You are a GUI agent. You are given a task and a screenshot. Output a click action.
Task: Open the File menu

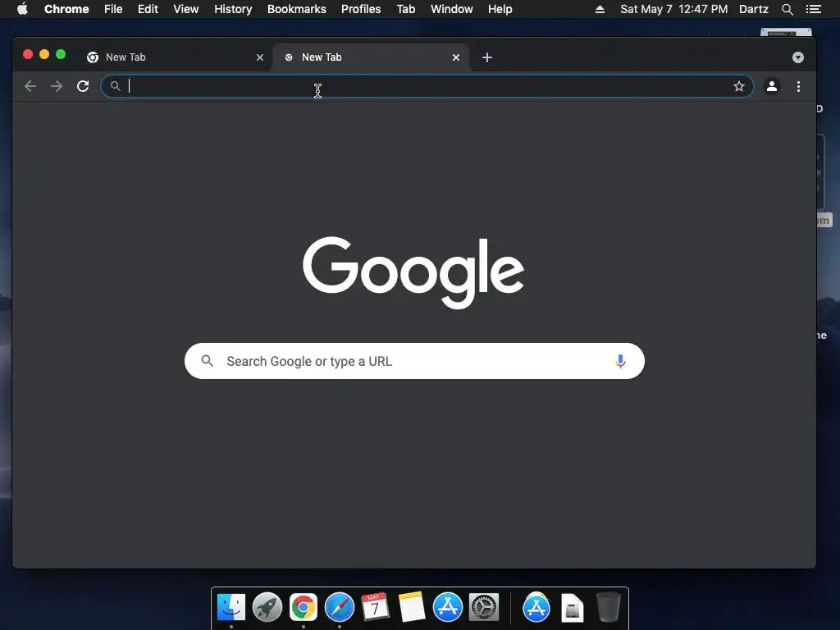click(113, 9)
